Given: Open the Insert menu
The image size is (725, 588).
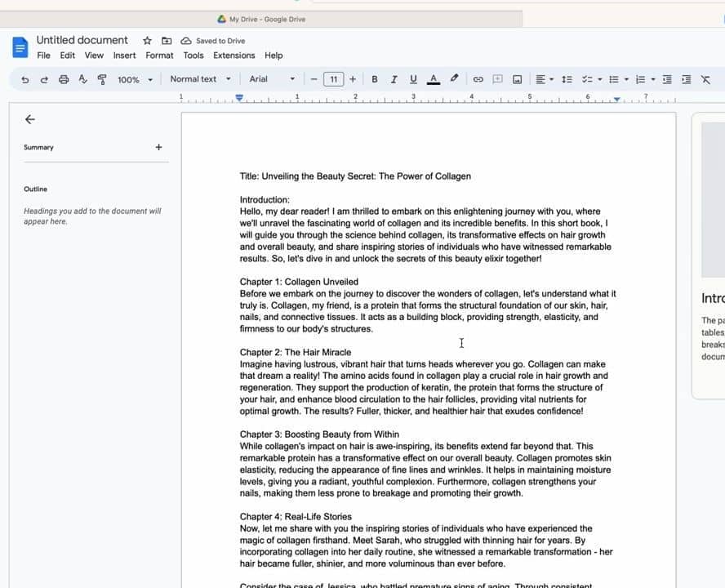Looking at the screenshot, I should [x=124, y=56].
